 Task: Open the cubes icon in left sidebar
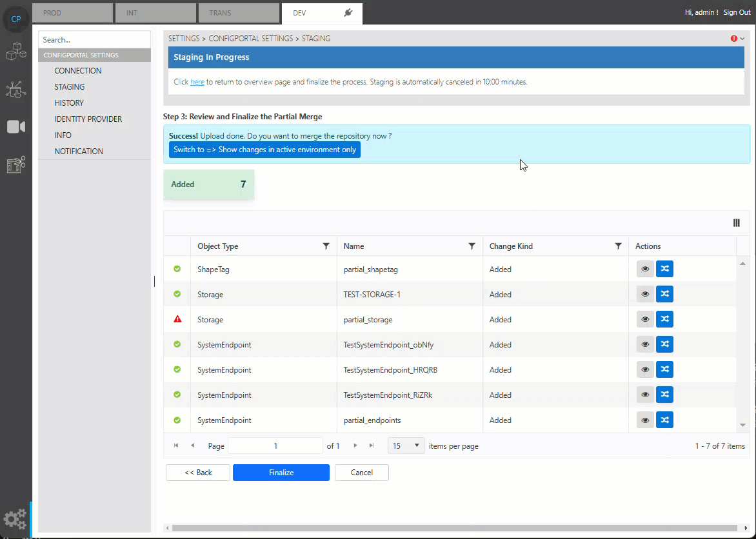(x=15, y=52)
